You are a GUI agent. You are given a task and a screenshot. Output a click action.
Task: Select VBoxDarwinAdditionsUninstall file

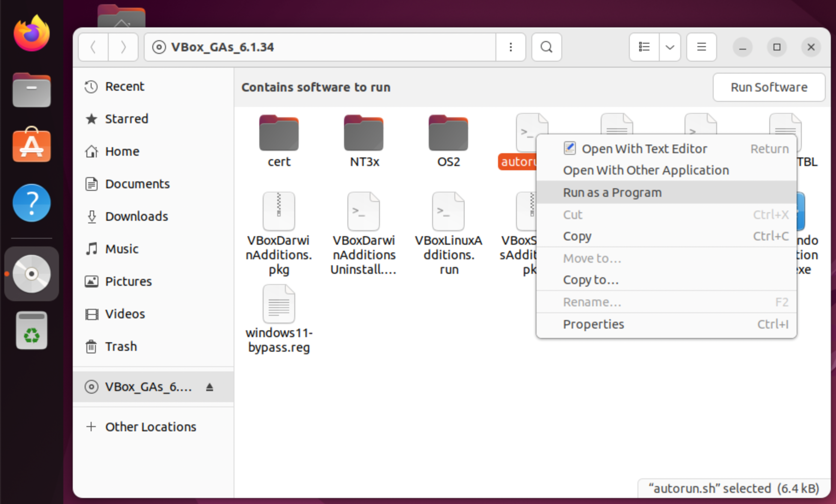point(364,234)
